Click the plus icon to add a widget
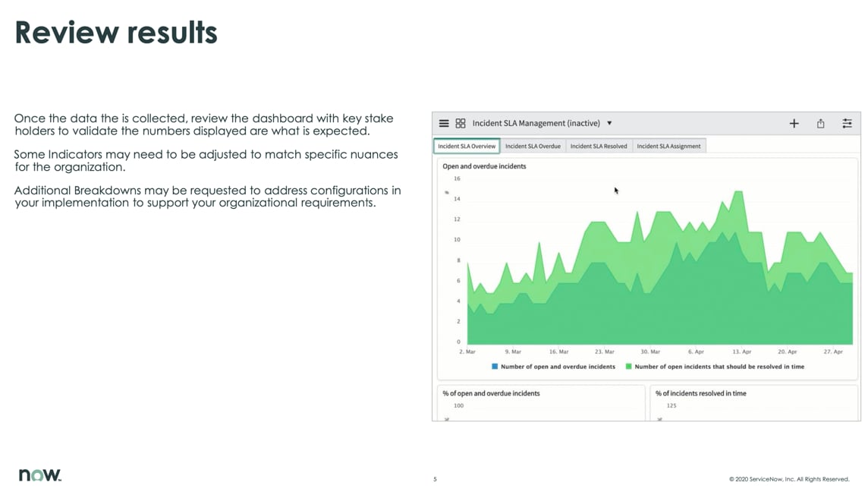Screen dimensions: 868x492 point(794,122)
